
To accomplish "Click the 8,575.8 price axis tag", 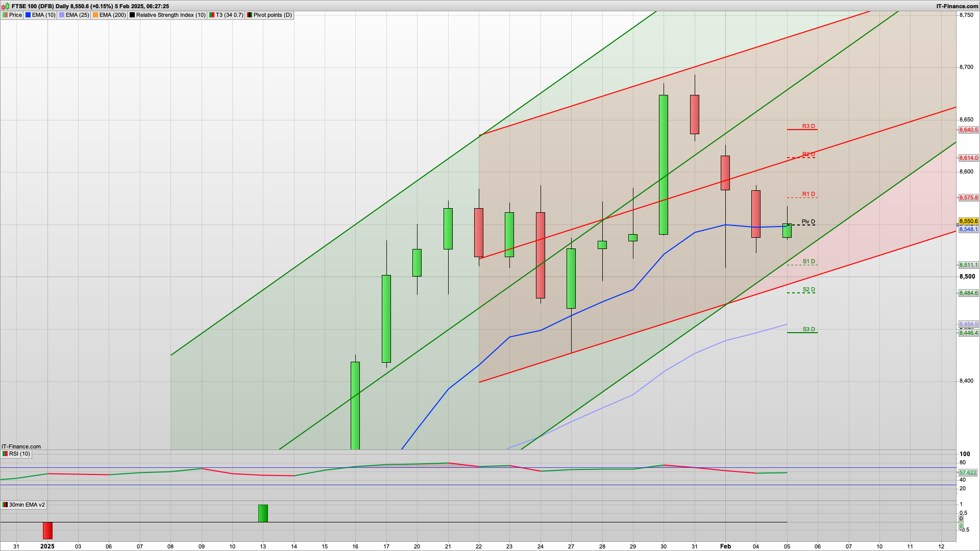I will click(x=968, y=198).
